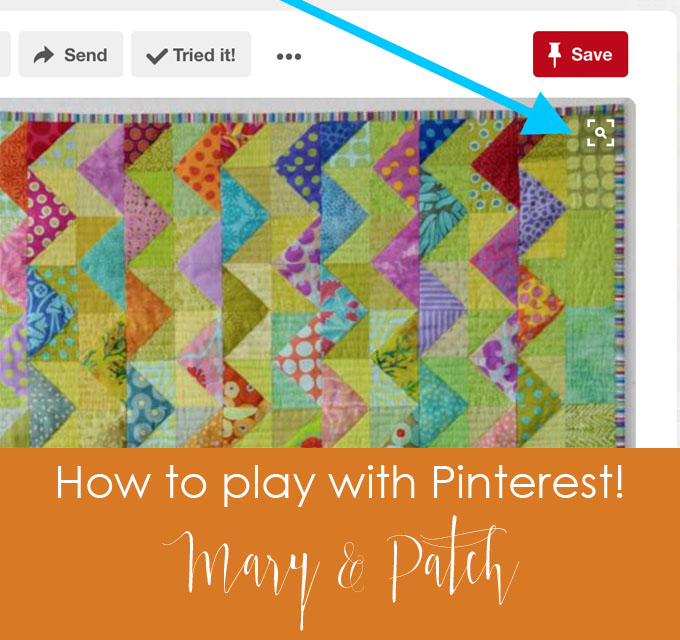680x640 pixels.
Task: Click the partially visible button left of Send
Action: coord(5,54)
